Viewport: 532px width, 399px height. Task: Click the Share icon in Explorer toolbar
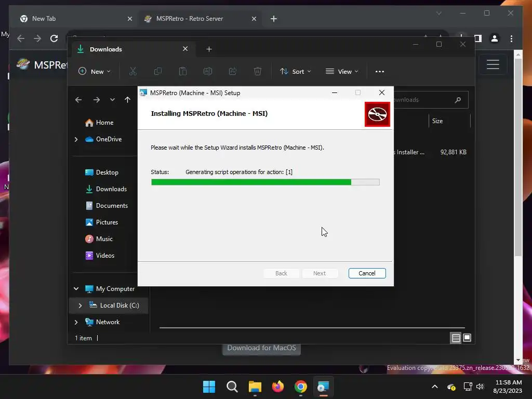(x=232, y=72)
